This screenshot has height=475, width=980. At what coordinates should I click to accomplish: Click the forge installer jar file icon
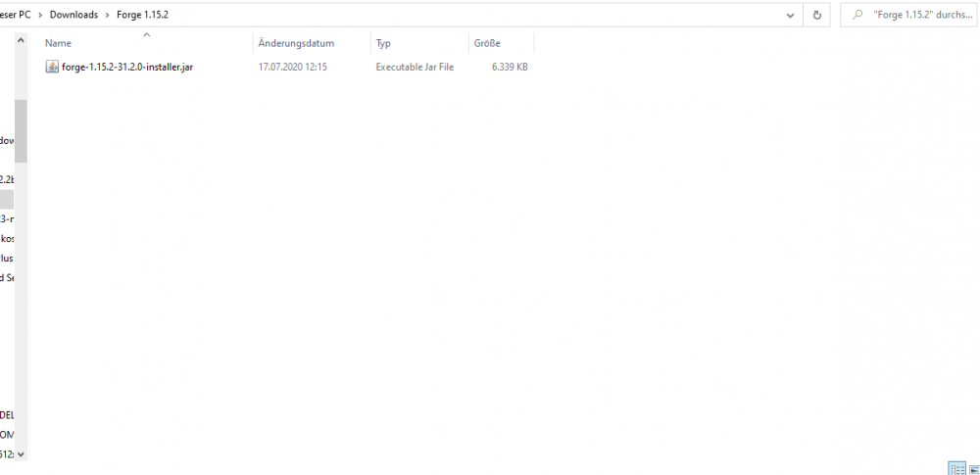pos(53,68)
